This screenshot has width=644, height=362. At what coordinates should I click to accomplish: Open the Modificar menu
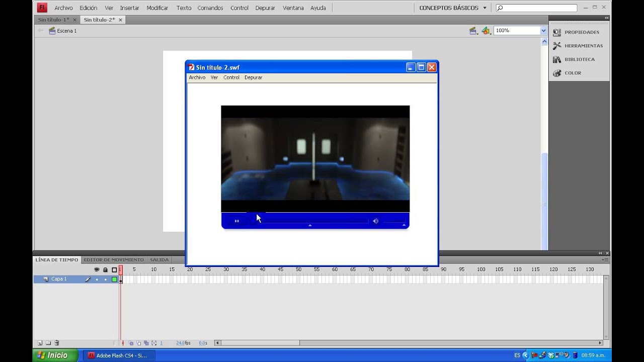click(157, 8)
